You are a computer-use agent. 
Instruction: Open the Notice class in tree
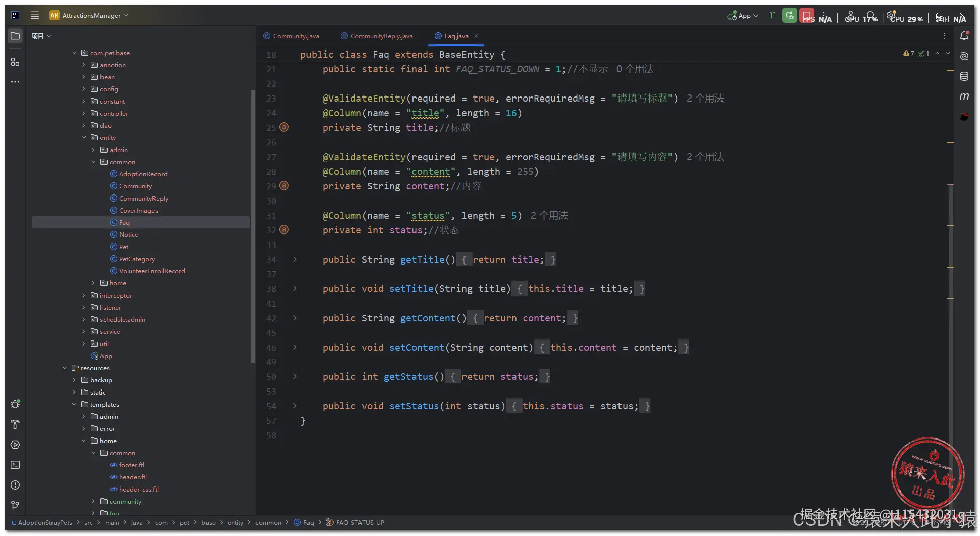point(128,234)
